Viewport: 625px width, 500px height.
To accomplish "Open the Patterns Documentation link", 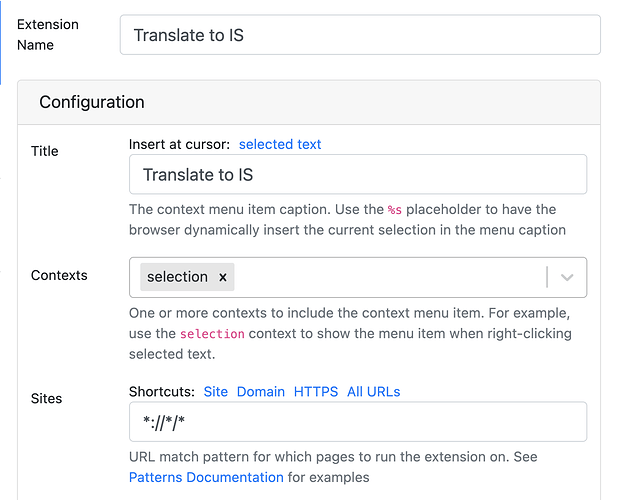I will click(x=207, y=477).
